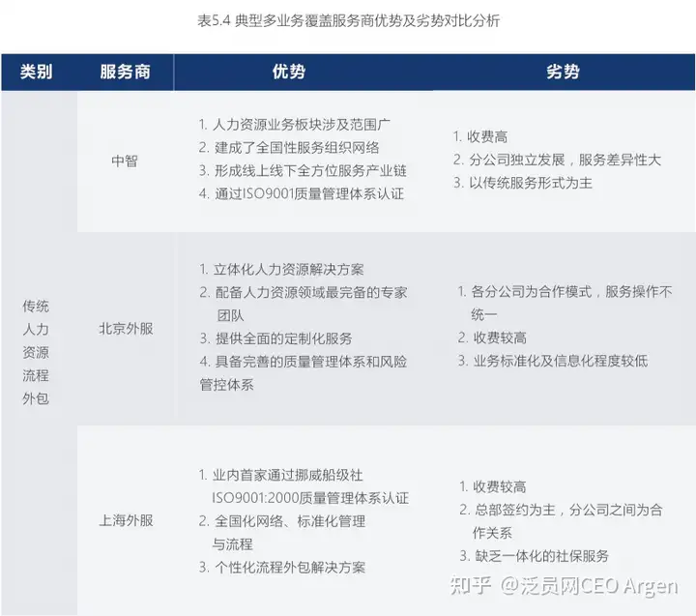Click 总部签约为主，分公司之间为合 line
Viewport: 696px width, 616px height.
[x=561, y=510]
